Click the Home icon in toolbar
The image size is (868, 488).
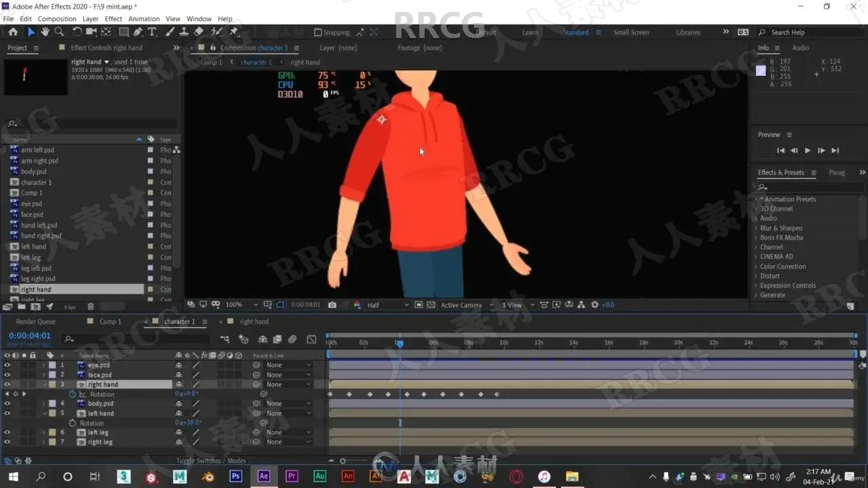click(x=13, y=32)
